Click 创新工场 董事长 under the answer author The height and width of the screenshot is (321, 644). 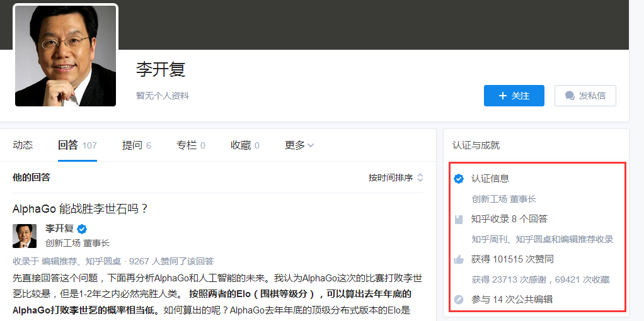(78, 243)
